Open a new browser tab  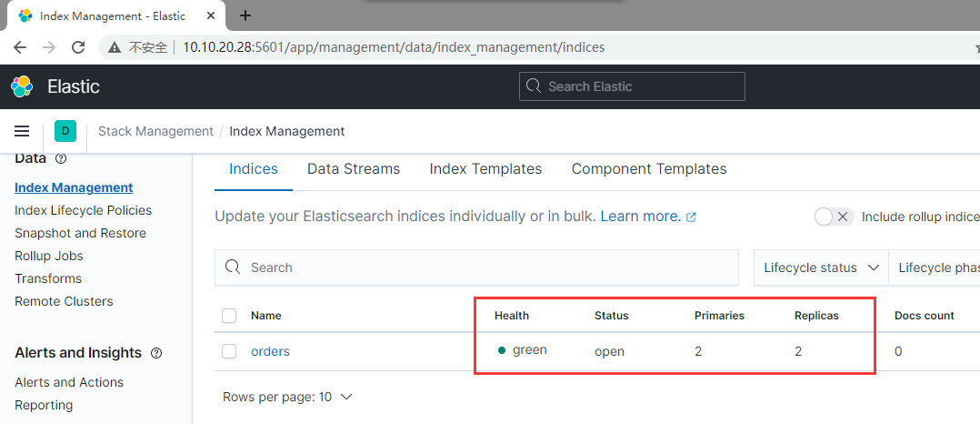[x=245, y=15]
